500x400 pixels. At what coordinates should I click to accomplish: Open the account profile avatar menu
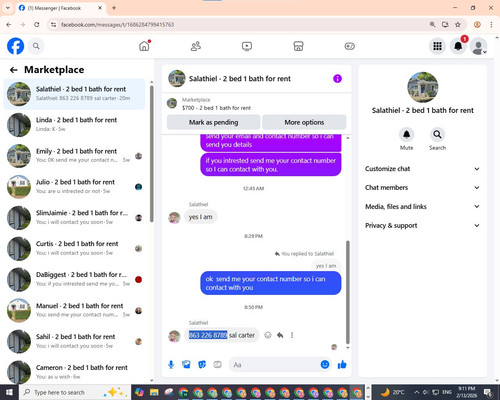[479, 46]
